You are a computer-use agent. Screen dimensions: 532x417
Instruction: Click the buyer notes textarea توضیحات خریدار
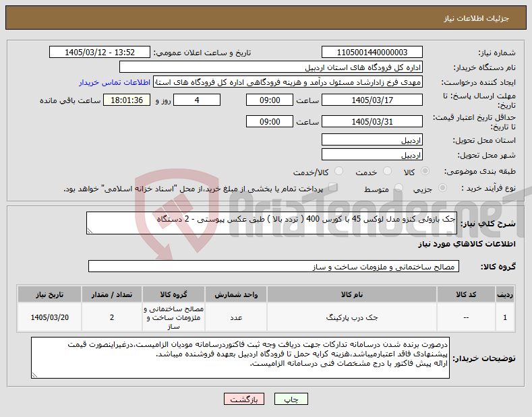click(240, 358)
